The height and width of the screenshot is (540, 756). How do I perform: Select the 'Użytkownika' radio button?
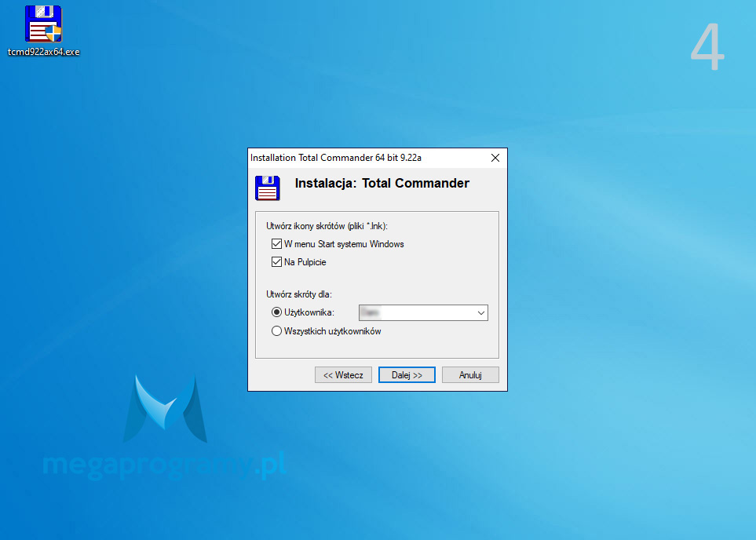[x=276, y=312]
